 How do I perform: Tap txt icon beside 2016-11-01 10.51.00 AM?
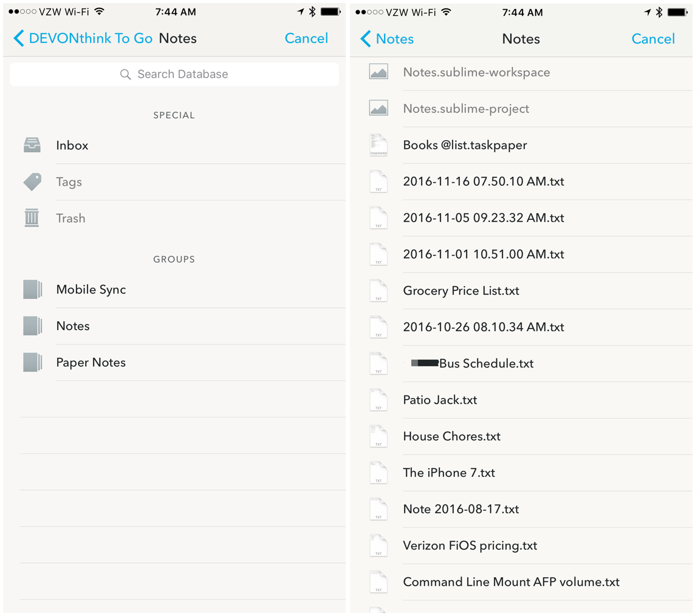tap(378, 254)
